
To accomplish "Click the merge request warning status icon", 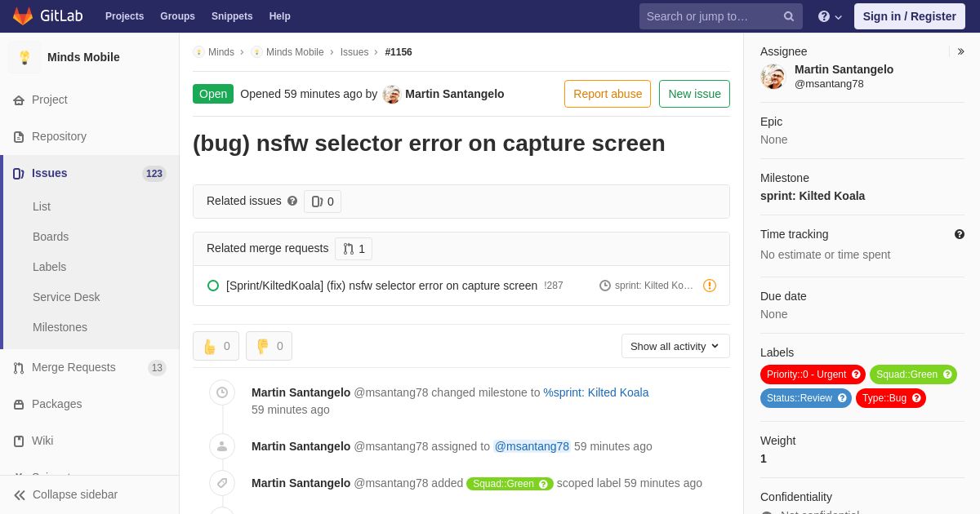I will (710, 286).
